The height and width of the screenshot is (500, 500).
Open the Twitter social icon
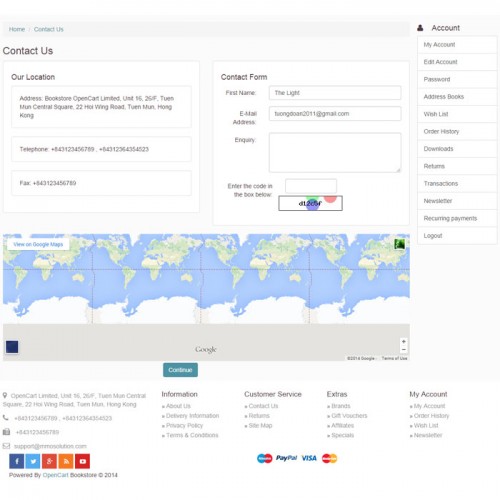click(33, 461)
